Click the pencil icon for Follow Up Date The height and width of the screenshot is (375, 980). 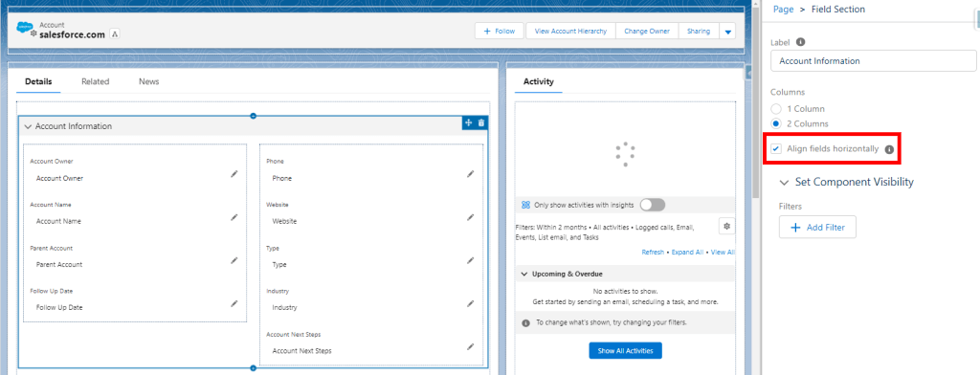[x=234, y=303]
